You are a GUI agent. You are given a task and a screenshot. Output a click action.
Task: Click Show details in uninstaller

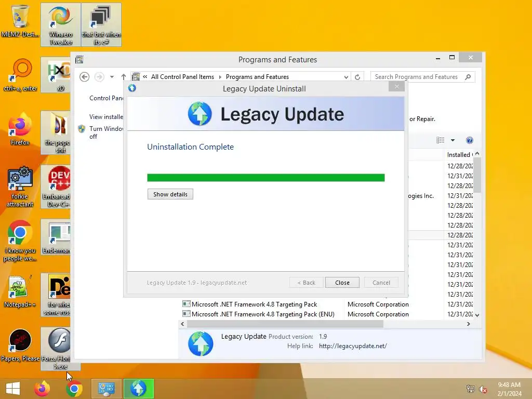[170, 194]
